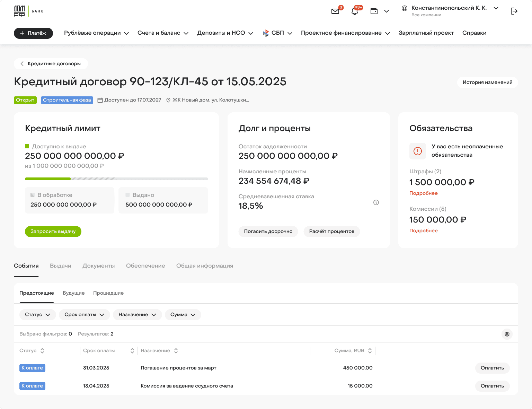Select the Будущие sub-tab
The width and height of the screenshot is (532, 409).
click(x=74, y=293)
